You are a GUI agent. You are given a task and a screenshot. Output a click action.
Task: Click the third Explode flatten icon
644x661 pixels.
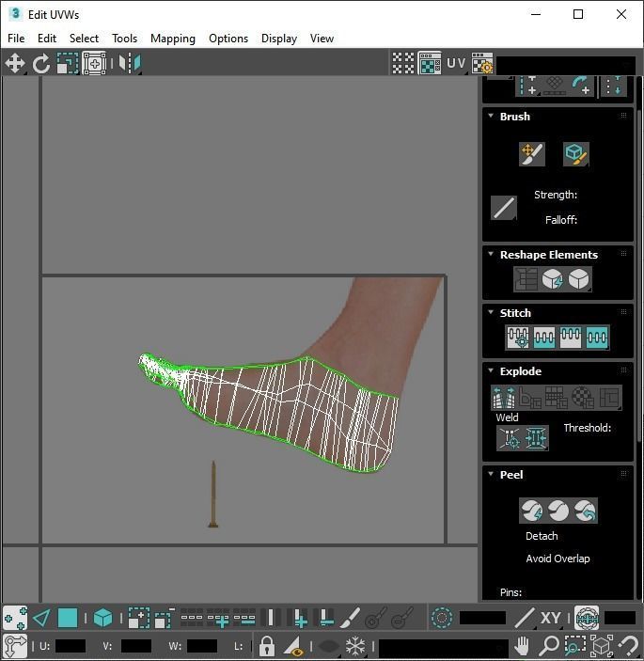557,397
